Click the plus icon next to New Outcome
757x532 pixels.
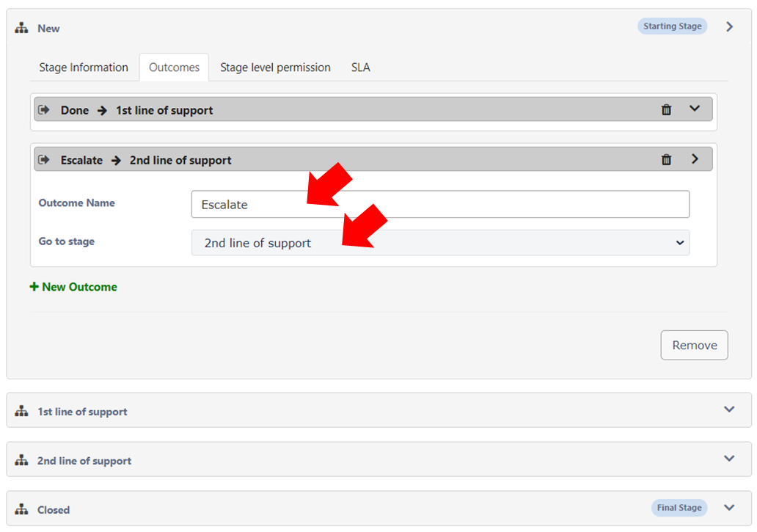point(34,287)
